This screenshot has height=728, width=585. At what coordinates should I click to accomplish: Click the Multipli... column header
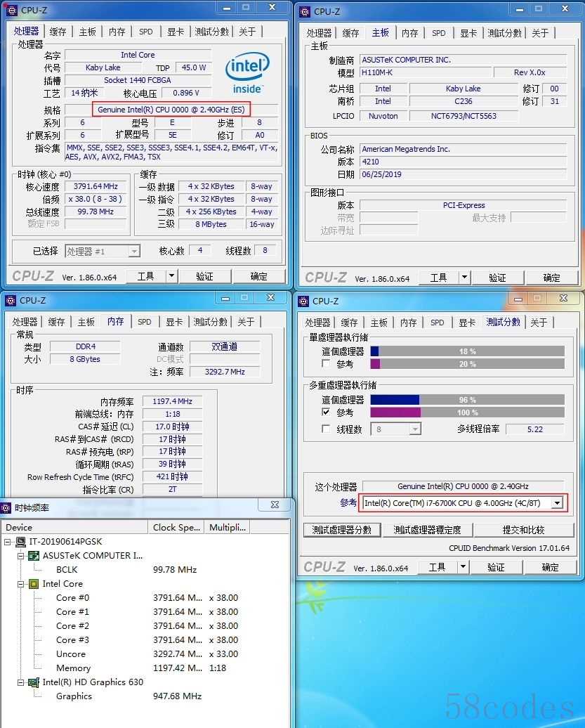click(x=228, y=528)
